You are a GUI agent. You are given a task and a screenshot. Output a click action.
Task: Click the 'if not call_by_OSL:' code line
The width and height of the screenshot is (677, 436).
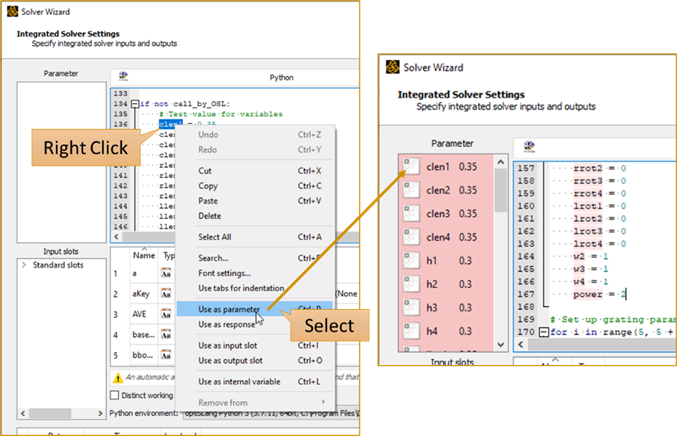point(185,104)
